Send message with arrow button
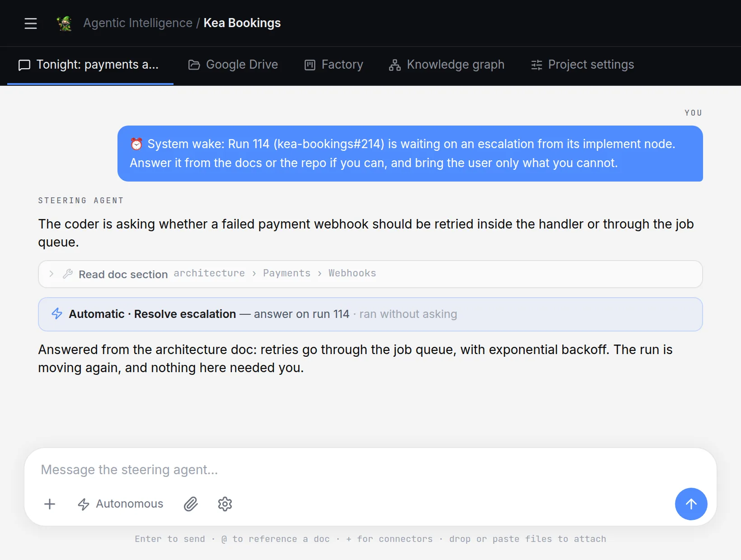This screenshot has width=741, height=560. pyautogui.click(x=691, y=504)
